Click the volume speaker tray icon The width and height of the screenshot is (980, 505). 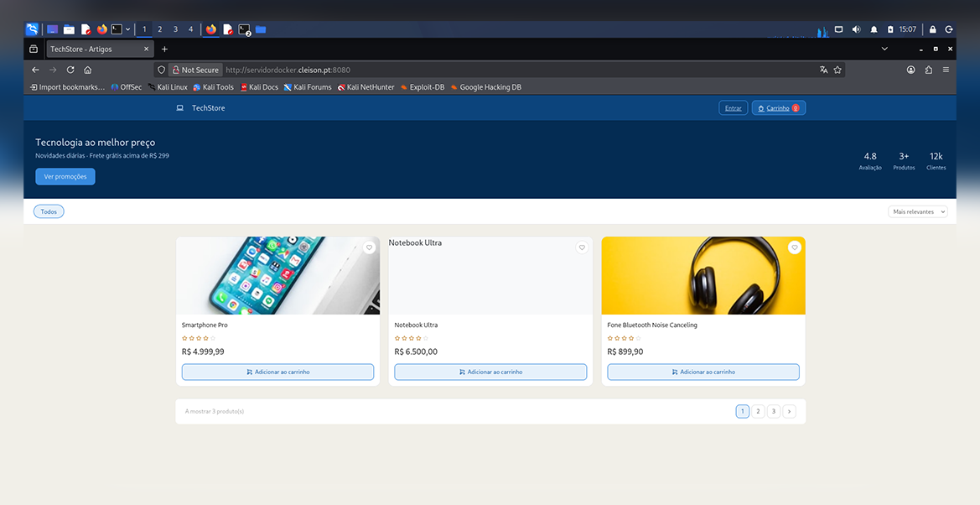click(856, 29)
